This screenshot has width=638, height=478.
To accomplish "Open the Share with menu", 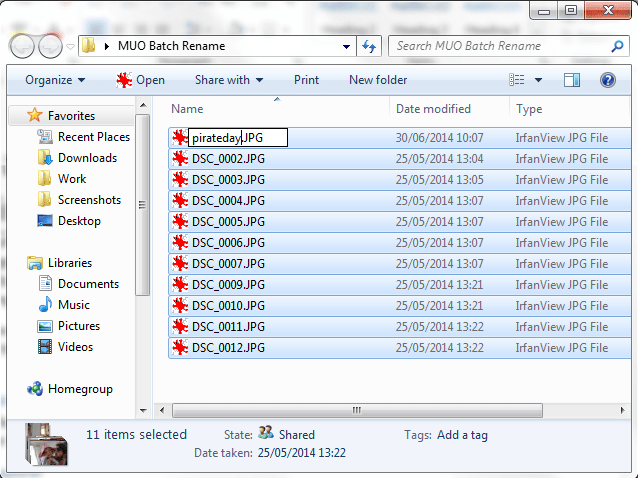I will click(229, 80).
